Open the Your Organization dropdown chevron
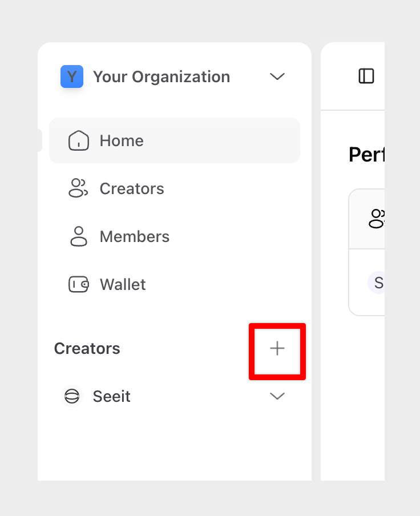Image resolution: width=420 pixels, height=516 pixels. tap(277, 76)
